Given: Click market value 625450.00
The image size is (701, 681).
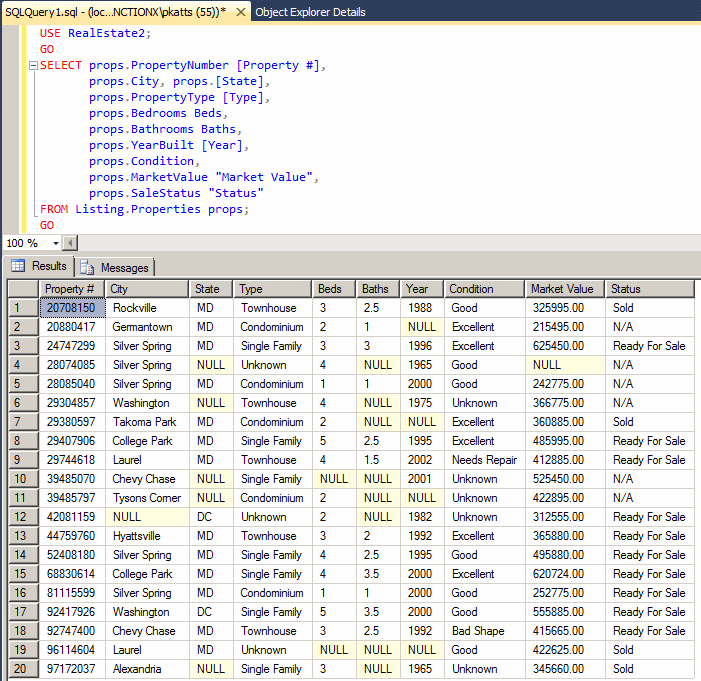Looking at the screenshot, I should click(565, 346).
